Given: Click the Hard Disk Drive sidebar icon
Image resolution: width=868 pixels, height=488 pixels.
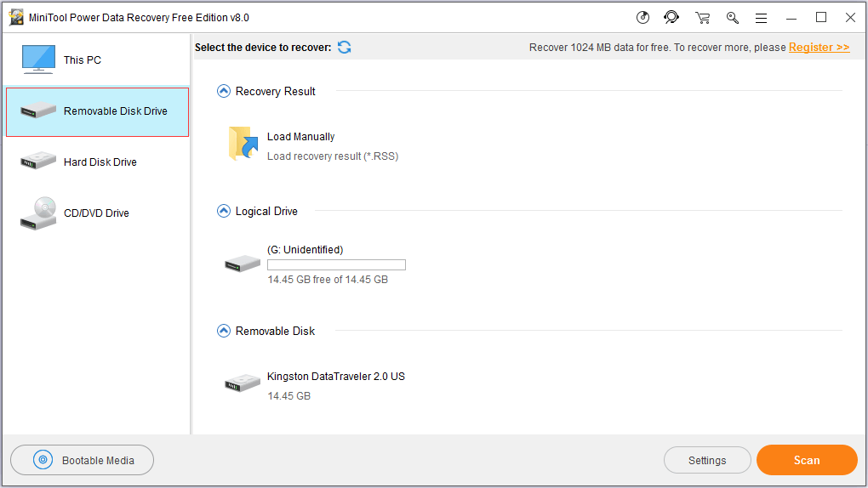Looking at the screenshot, I should click(x=38, y=161).
